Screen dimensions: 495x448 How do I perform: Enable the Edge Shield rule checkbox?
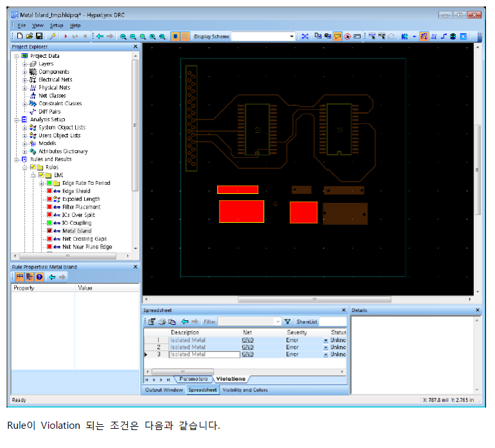pos(49,191)
